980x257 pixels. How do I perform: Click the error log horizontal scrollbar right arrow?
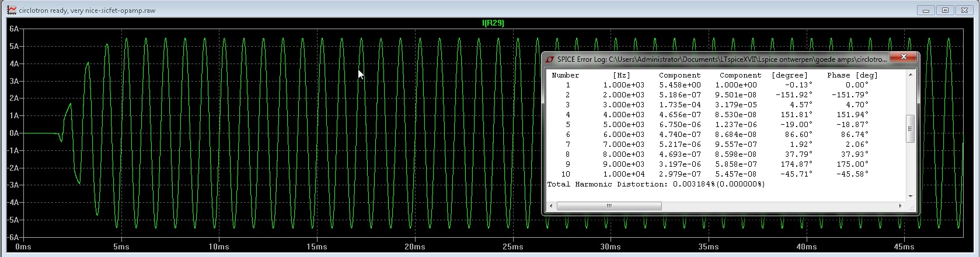click(x=901, y=206)
